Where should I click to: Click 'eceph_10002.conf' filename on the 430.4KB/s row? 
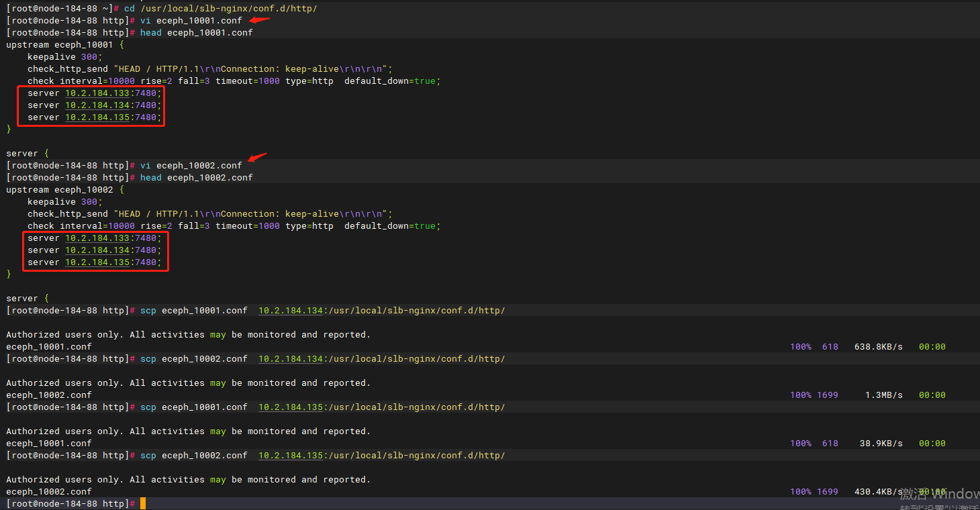pyautogui.click(x=49, y=491)
